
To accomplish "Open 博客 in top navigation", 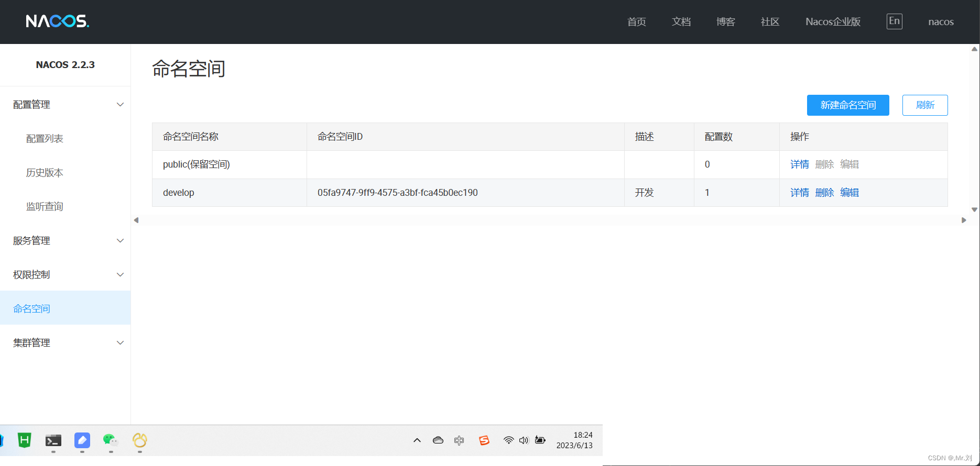I will click(x=726, y=22).
